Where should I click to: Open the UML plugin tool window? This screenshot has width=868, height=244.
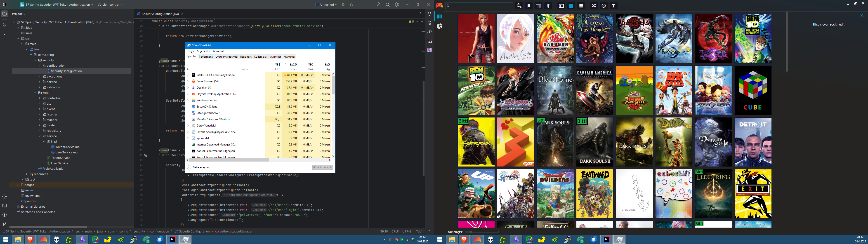click(429, 50)
